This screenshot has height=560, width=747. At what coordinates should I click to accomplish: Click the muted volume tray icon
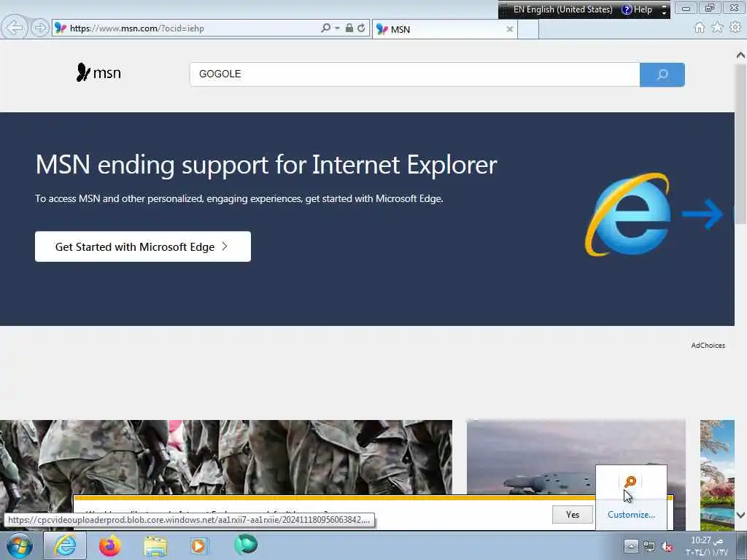pos(667,547)
